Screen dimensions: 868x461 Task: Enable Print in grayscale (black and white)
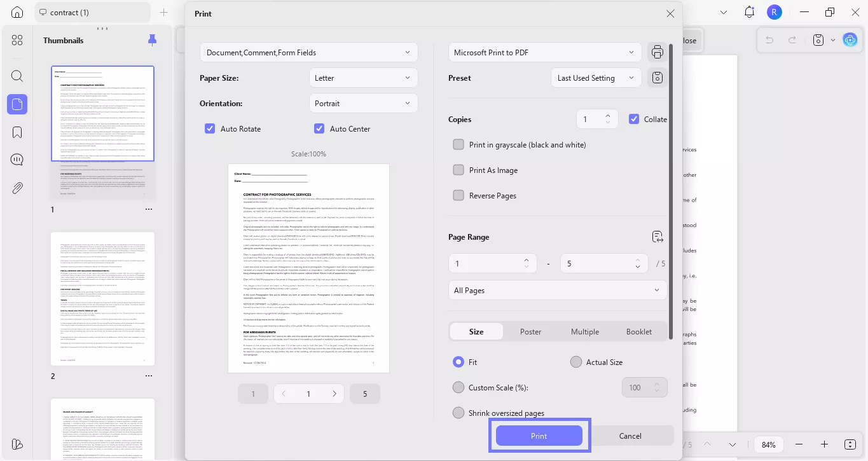458,144
